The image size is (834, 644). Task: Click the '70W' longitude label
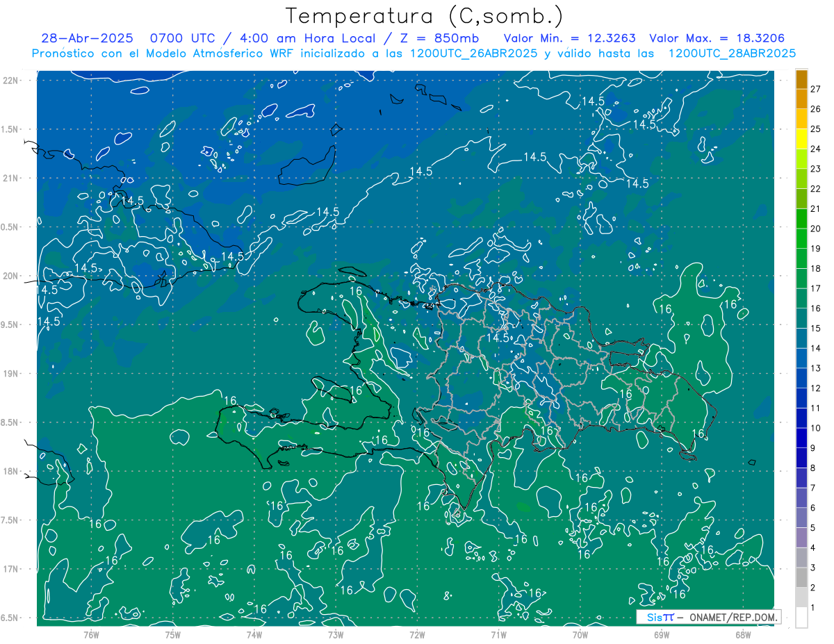580,634
